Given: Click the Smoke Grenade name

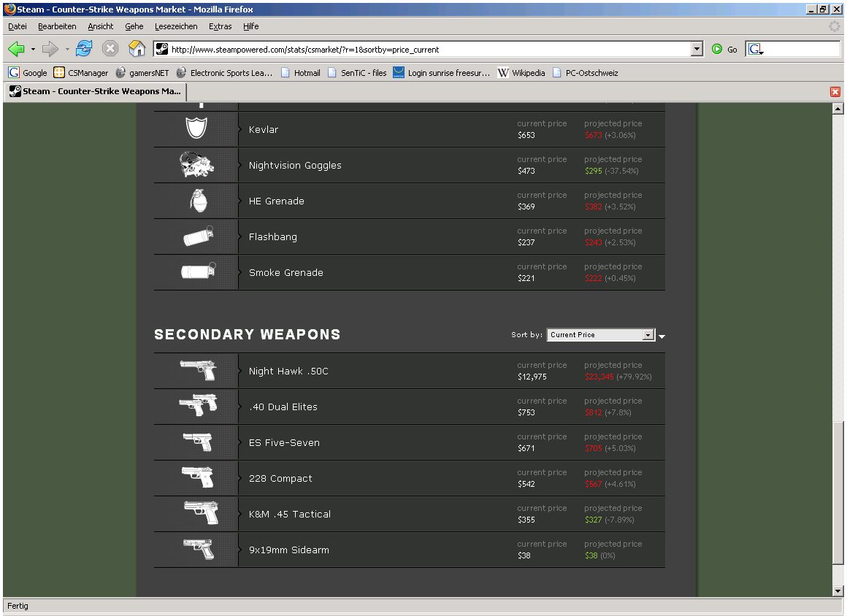Looking at the screenshot, I should pyautogui.click(x=286, y=273).
